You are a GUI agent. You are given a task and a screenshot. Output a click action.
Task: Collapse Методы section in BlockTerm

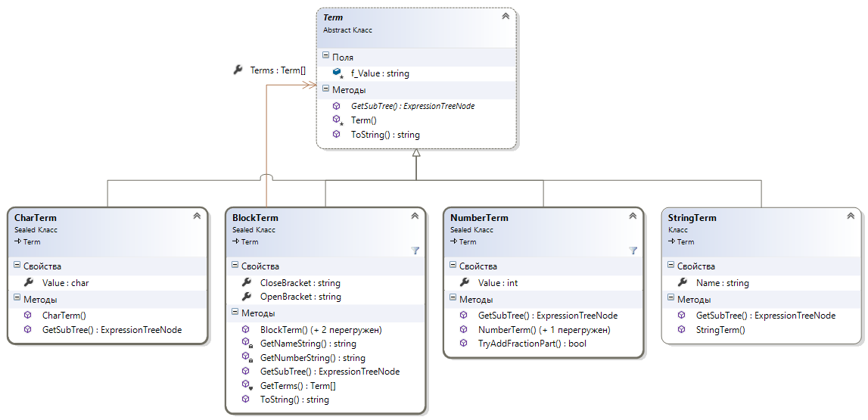tap(235, 313)
